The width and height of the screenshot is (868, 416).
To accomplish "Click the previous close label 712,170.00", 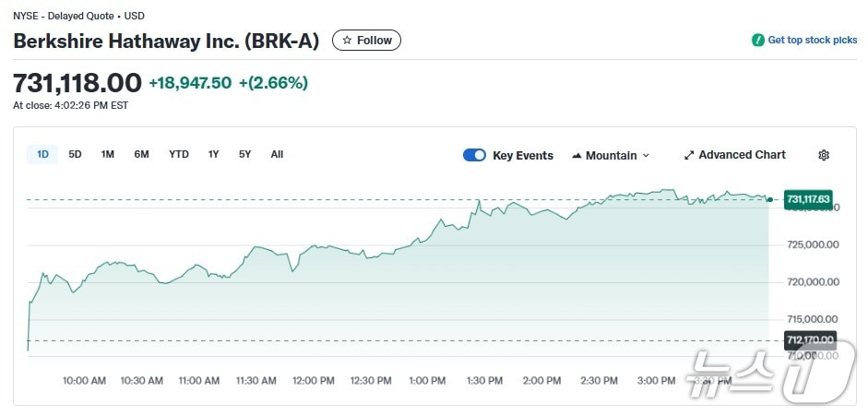I will 810,340.
